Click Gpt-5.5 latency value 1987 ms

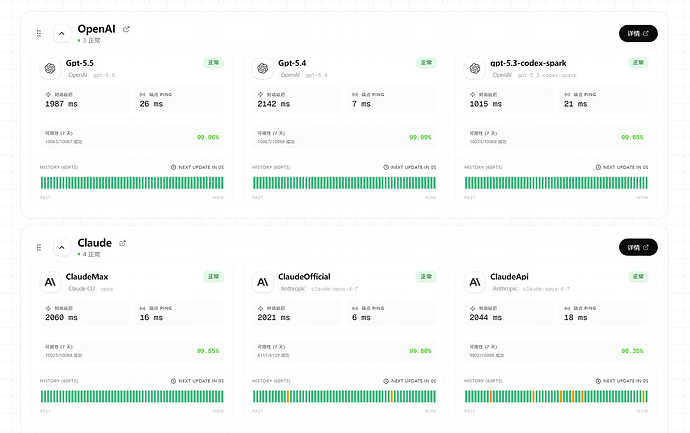click(61, 104)
